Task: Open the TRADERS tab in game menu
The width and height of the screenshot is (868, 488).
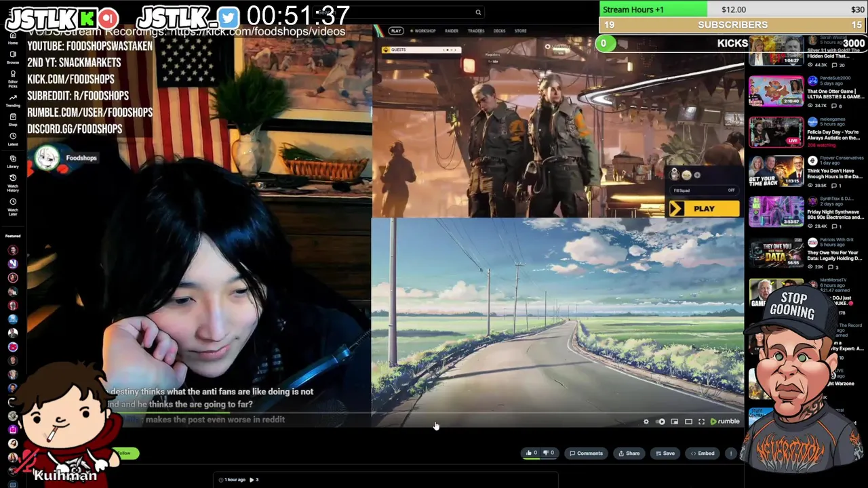Action: pyautogui.click(x=476, y=30)
